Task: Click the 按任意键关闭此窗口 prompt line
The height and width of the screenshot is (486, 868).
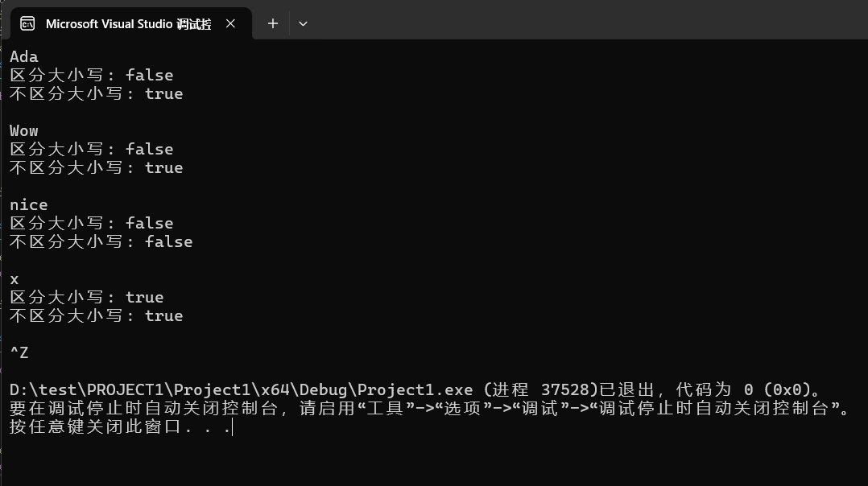Action: click(120, 426)
